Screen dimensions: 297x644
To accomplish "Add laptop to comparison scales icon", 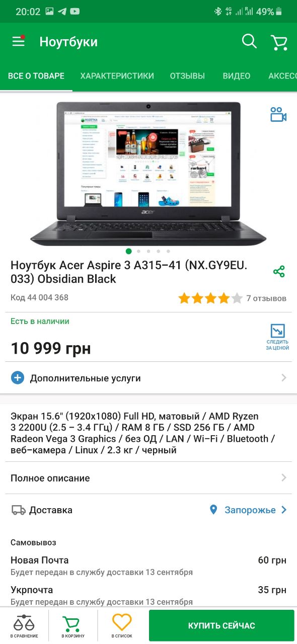I will click(24, 626).
